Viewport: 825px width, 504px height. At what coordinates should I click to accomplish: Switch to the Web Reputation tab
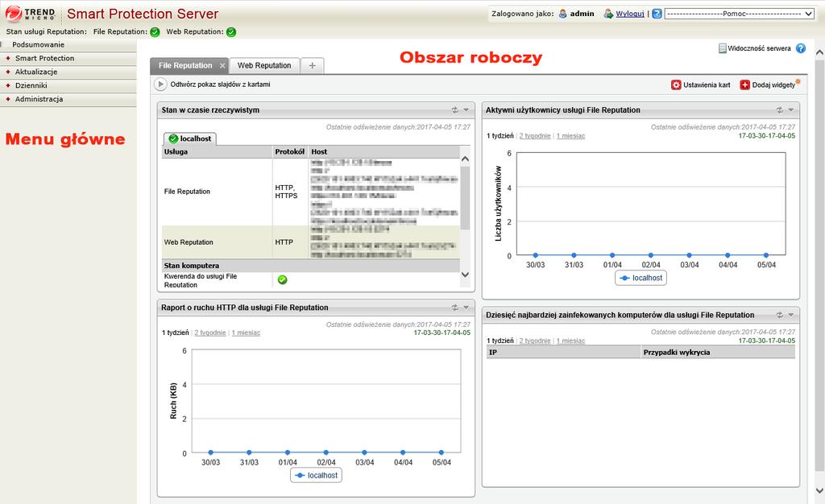pos(264,66)
